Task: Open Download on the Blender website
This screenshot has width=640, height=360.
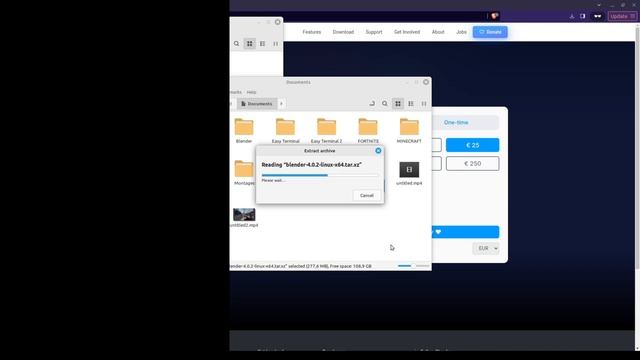Action: click(x=343, y=32)
